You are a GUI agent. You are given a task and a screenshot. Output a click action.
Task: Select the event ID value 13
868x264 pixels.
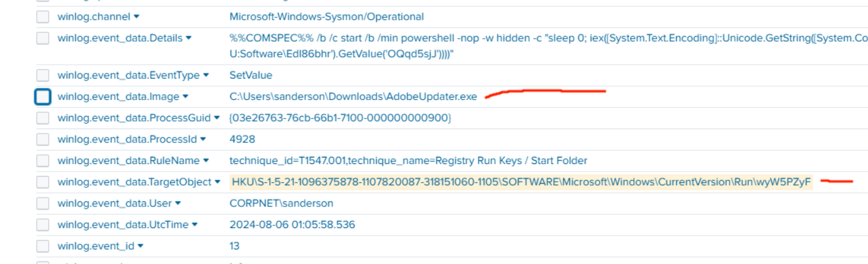coord(235,246)
